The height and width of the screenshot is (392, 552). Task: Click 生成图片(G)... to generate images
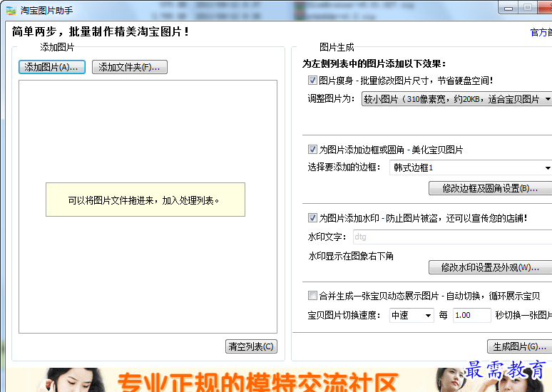pos(520,346)
